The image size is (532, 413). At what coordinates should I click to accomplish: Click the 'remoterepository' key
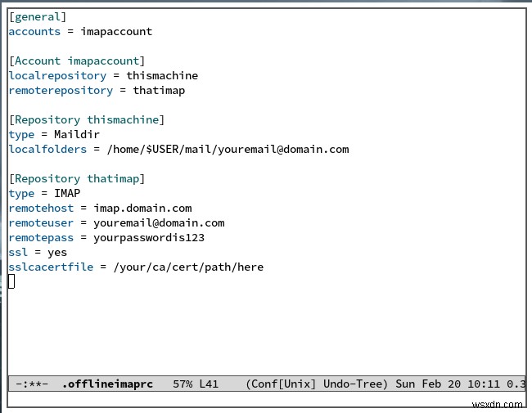(x=61, y=91)
